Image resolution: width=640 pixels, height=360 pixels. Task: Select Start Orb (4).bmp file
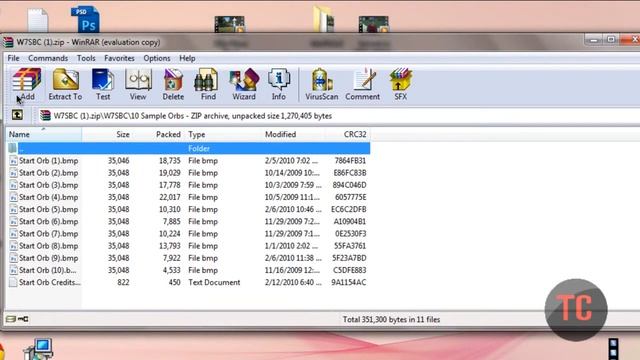coord(44,197)
